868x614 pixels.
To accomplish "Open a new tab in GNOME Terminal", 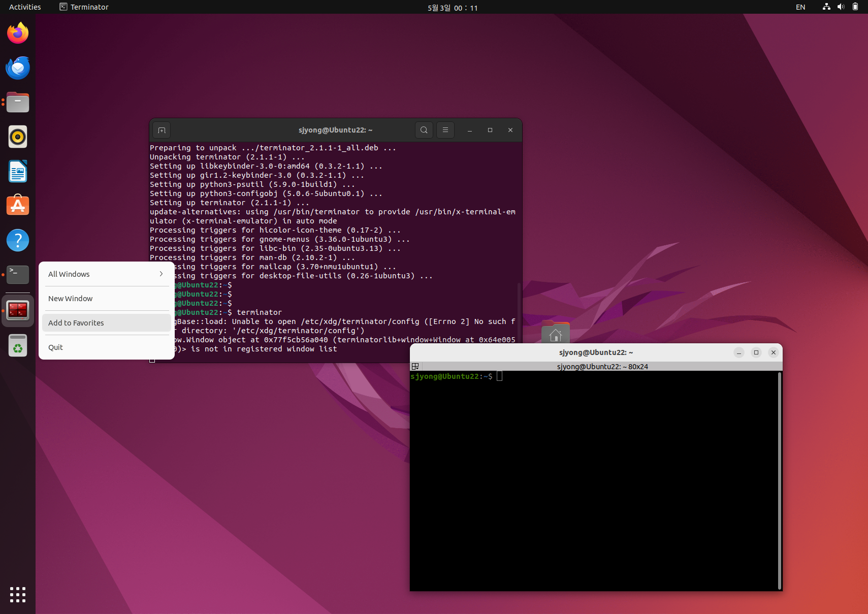I will (162, 131).
